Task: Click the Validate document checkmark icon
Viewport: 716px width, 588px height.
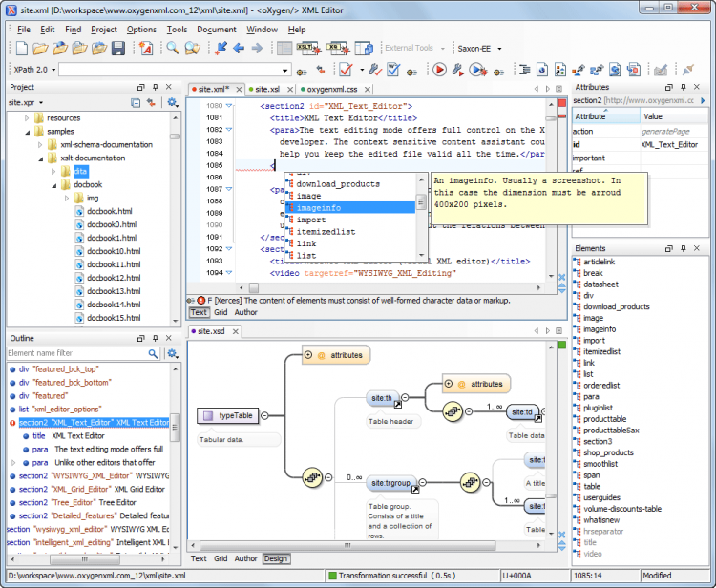Action: (345, 70)
